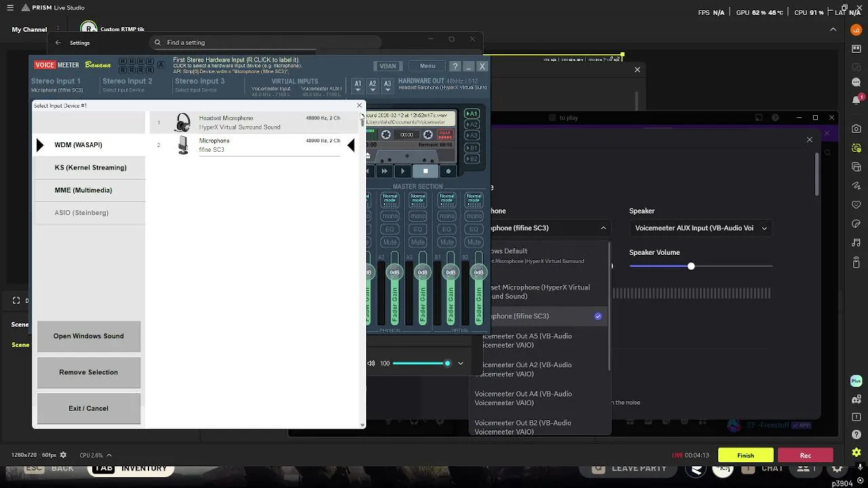Click the Stereo Input 2 label
Viewport: 868px width, 488px height.
click(127, 81)
